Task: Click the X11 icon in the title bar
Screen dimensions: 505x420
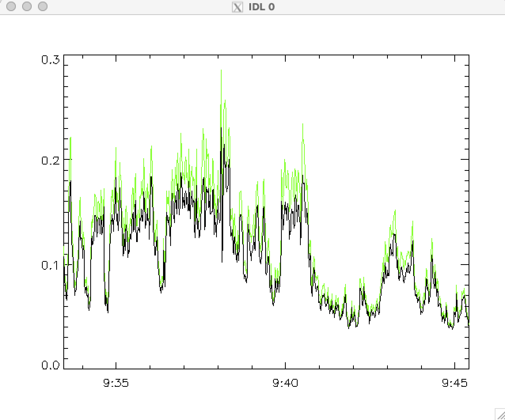Action: coord(237,7)
